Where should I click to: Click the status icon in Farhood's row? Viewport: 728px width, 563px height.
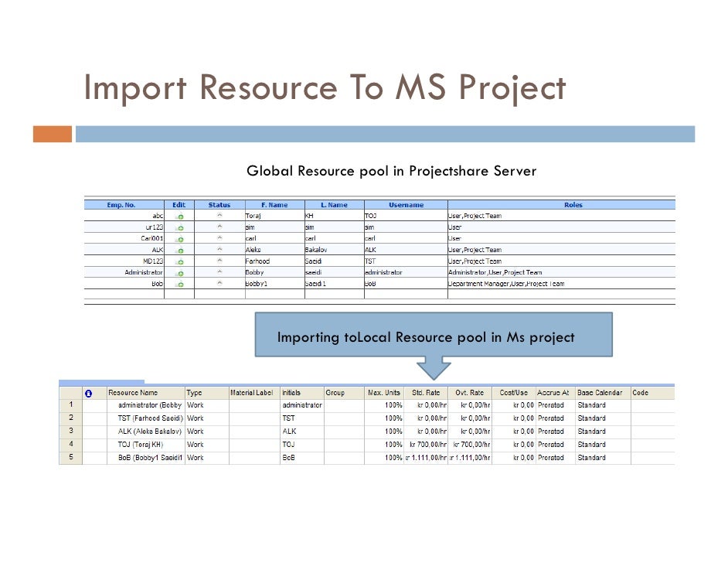click(x=219, y=261)
